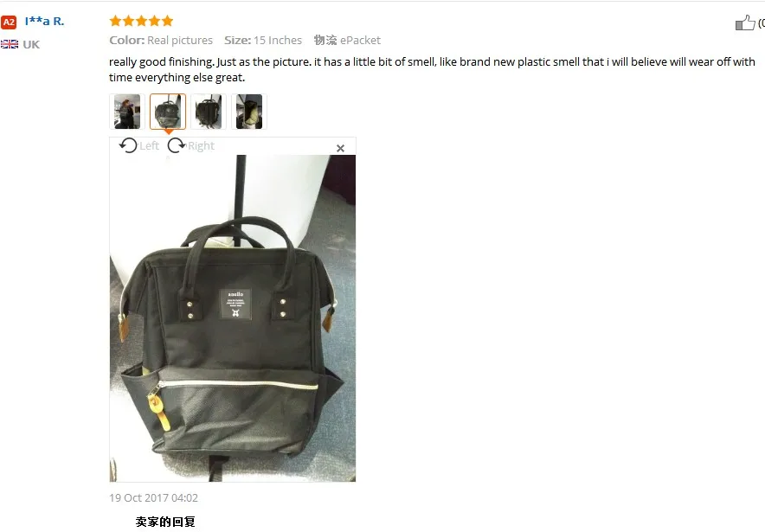Close the enlarged photo viewer
The image size is (765, 532).
(341, 148)
